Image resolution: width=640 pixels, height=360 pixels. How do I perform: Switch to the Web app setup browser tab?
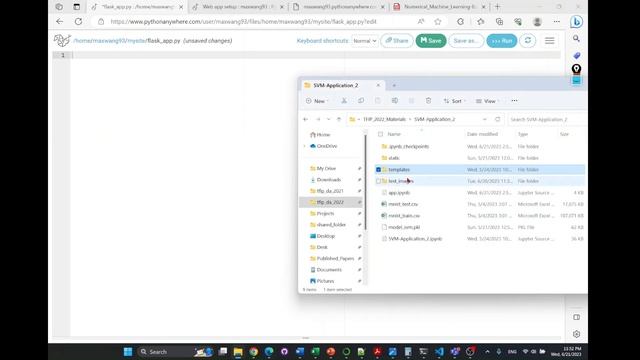pyautogui.click(x=238, y=7)
